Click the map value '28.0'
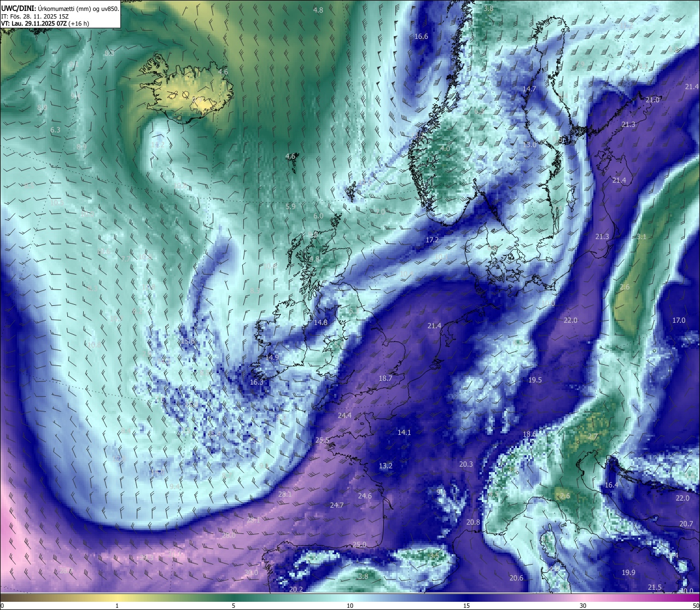This screenshot has width=700, height=610. point(229,536)
